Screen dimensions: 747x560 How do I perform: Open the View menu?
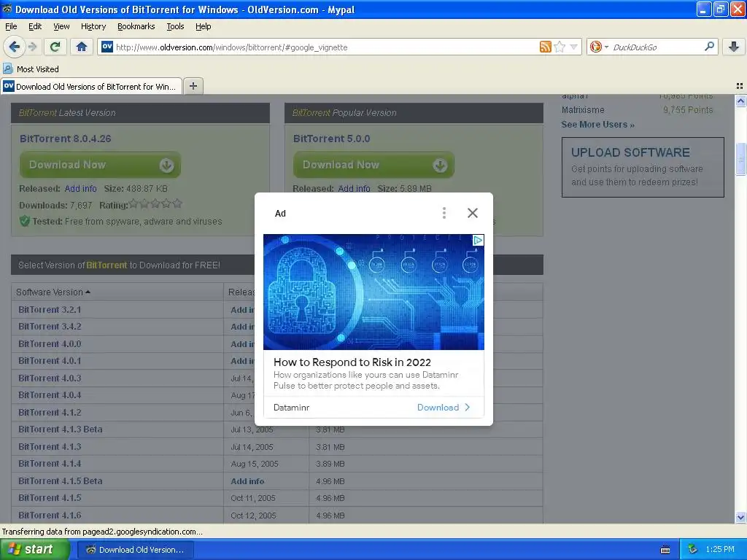pos(61,26)
